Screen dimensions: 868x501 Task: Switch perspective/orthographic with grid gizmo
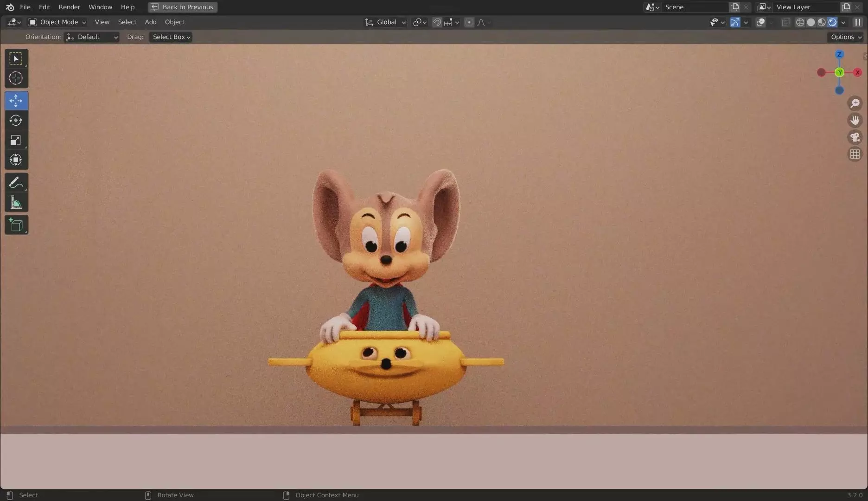pos(855,154)
